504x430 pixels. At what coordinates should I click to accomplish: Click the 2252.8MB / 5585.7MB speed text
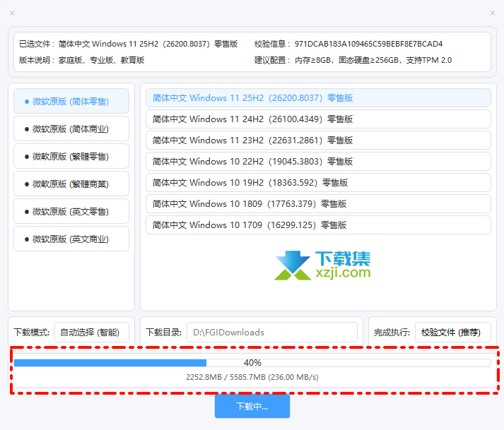(x=252, y=377)
